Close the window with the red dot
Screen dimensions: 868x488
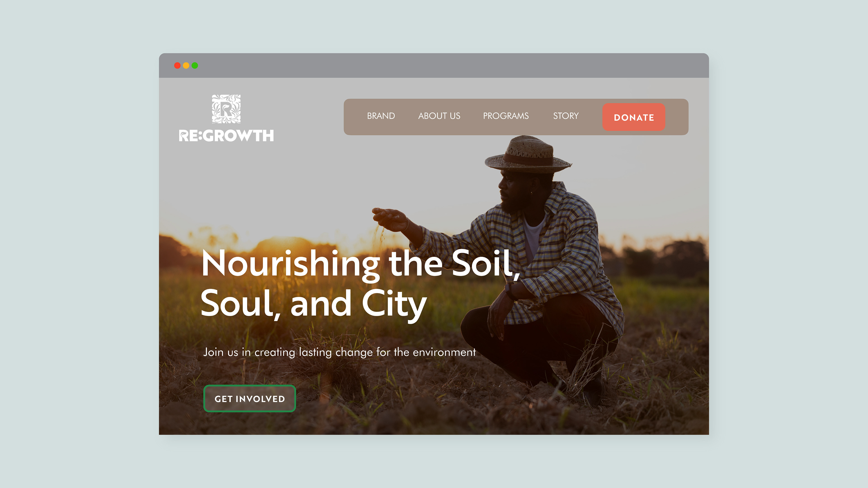coord(177,65)
